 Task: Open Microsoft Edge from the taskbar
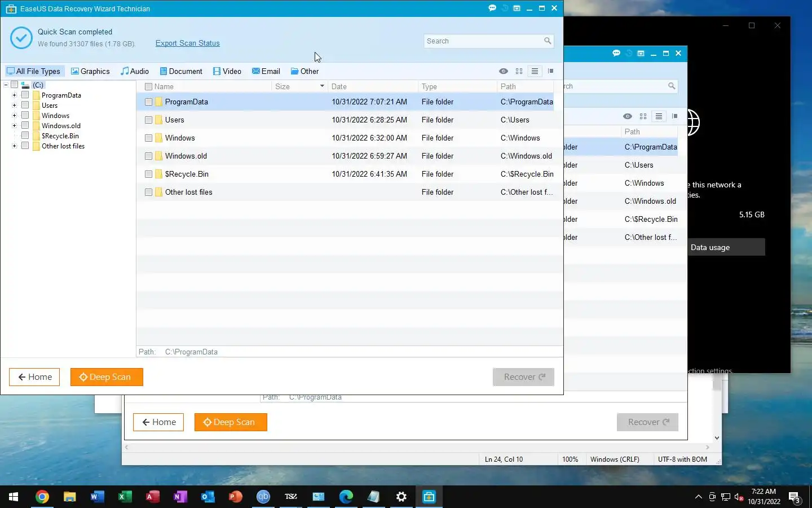[x=346, y=497]
